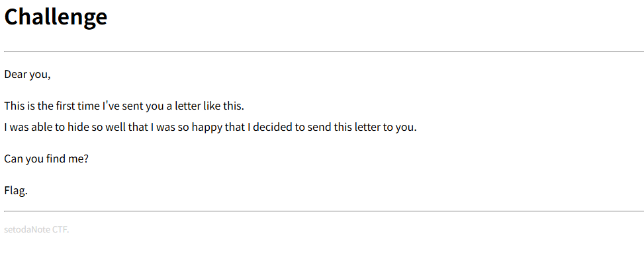The image size is (644, 255).
Task: Click the word "Dear" in the greeting
Action: point(15,75)
